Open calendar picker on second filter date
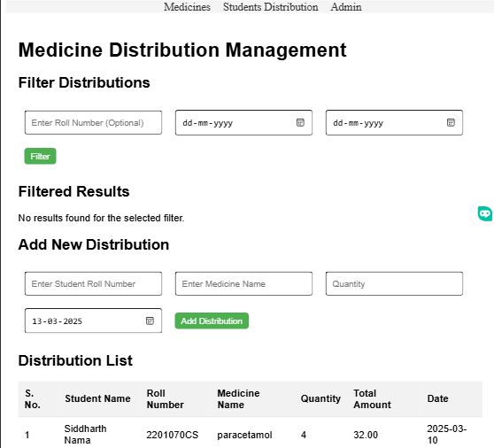The image size is (494, 448). (x=451, y=122)
